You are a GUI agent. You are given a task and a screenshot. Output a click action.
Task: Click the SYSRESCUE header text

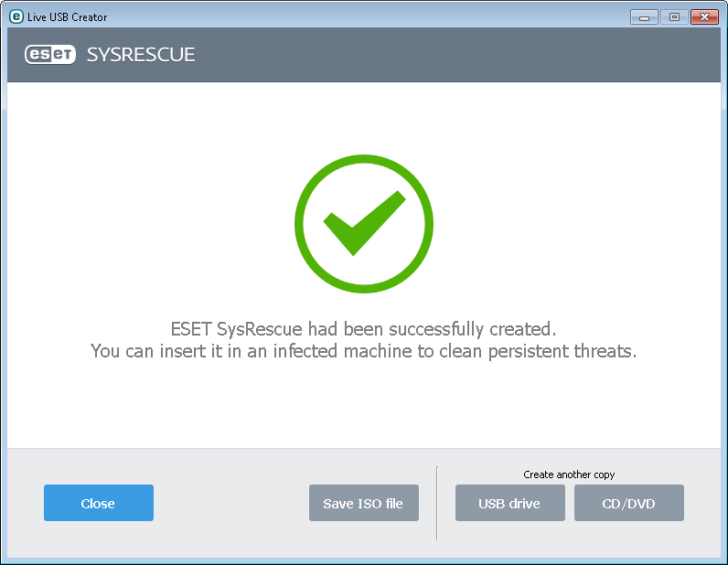(141, 55)
